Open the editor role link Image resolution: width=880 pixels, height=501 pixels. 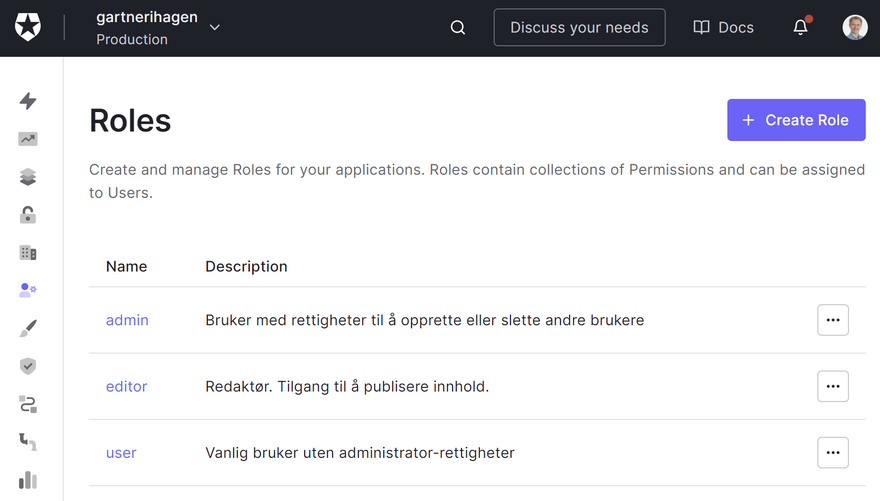tap(126, 387)
